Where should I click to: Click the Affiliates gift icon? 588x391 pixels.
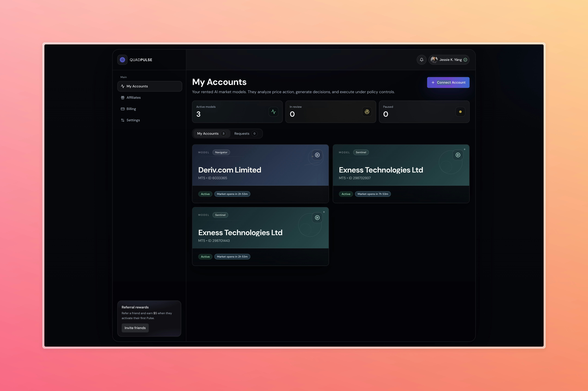pos(122,97)
